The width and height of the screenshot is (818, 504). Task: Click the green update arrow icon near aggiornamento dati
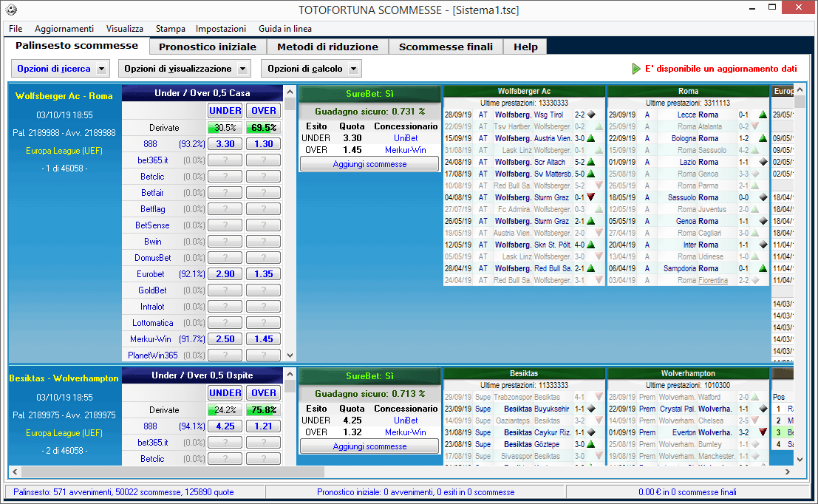636,67
